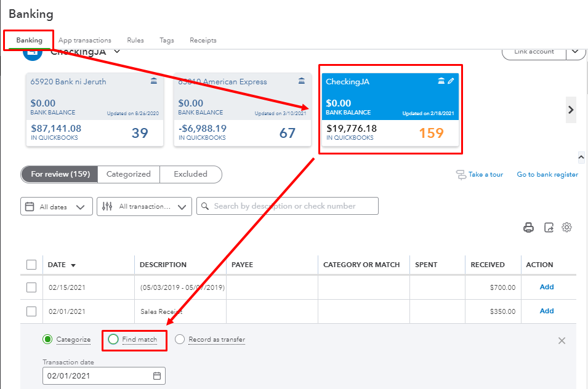Check the box for the 02/15/2021 transaction

(x=31, y=287)
